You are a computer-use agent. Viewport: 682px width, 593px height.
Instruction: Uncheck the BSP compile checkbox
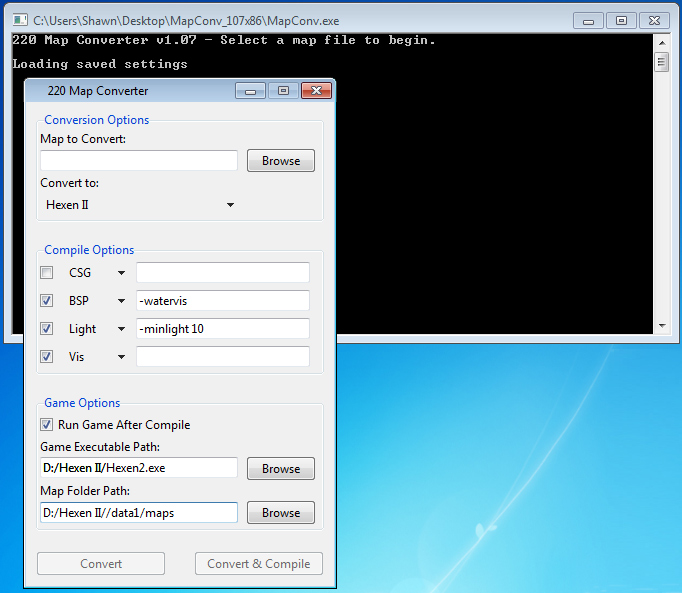pyautogui.click(x=47, y=301)
